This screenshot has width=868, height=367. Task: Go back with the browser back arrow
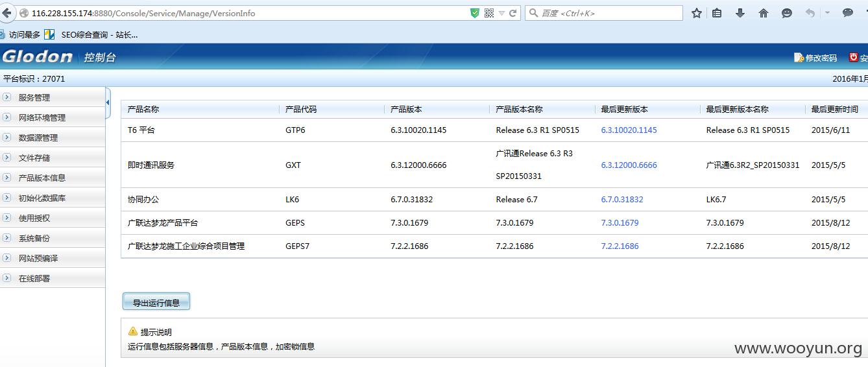[6, 13]
